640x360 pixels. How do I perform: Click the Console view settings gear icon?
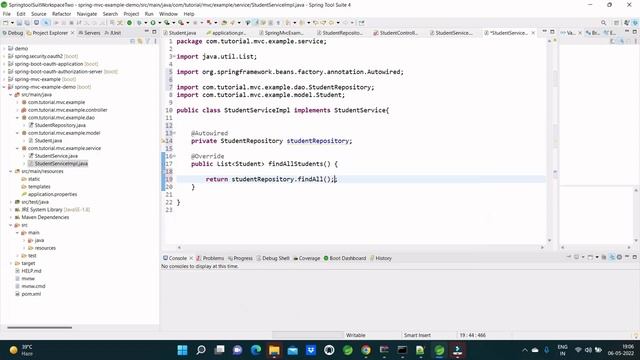[619, 257]
